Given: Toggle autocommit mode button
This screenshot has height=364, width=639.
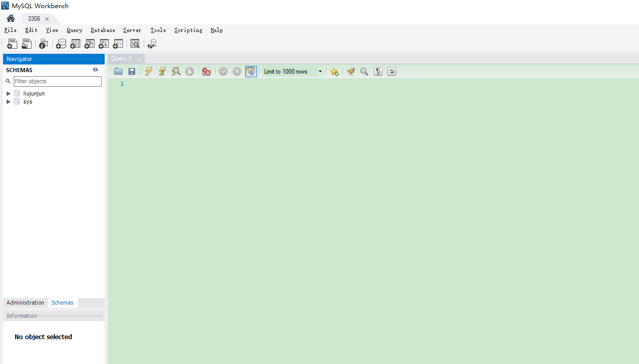Looking at the screenshot, I should point(251,72).
